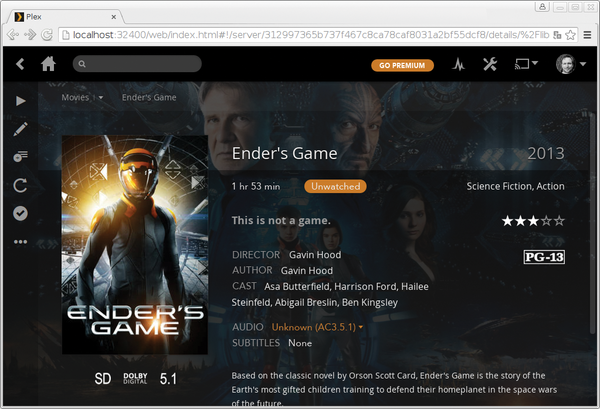Viewport: 600px width, 409px height.
Task: Close the Plex tab with its x
Action: click(114, 17)
